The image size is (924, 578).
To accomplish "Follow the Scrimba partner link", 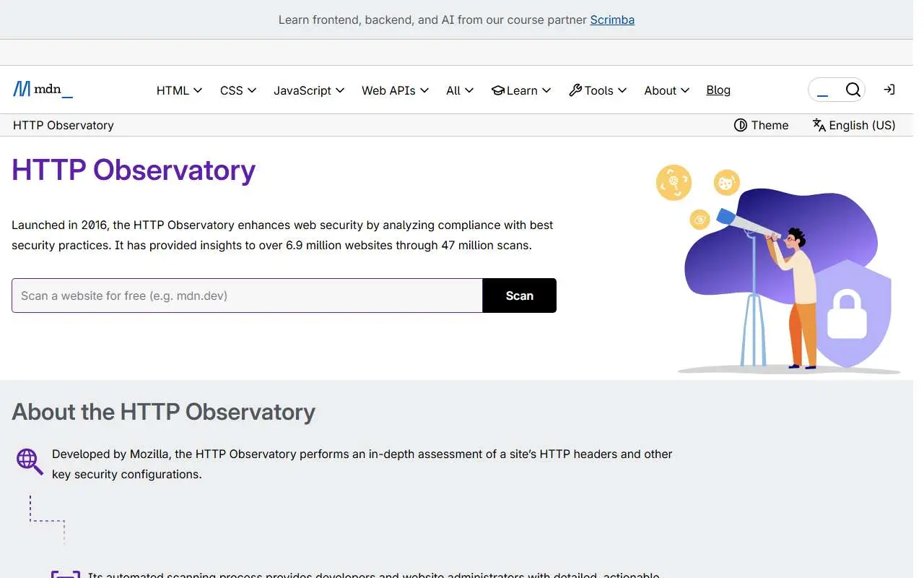I will click(x=612, y=20).
